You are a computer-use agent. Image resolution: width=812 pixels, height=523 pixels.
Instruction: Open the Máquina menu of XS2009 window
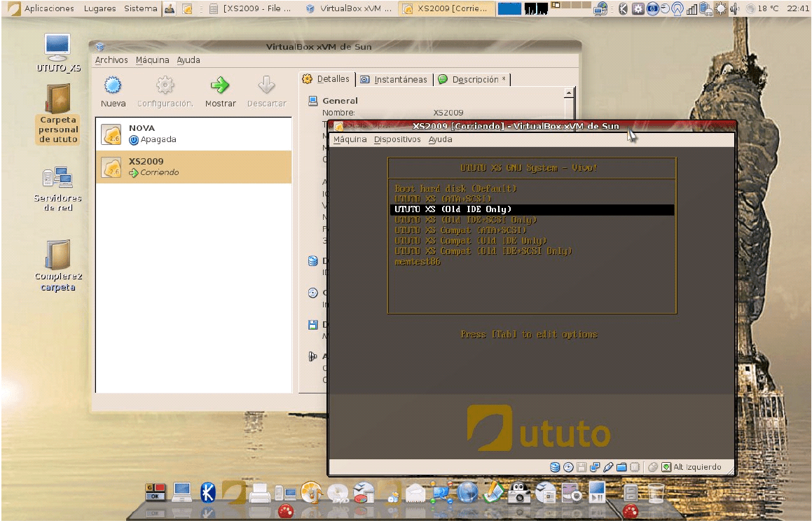click(350, 139)
